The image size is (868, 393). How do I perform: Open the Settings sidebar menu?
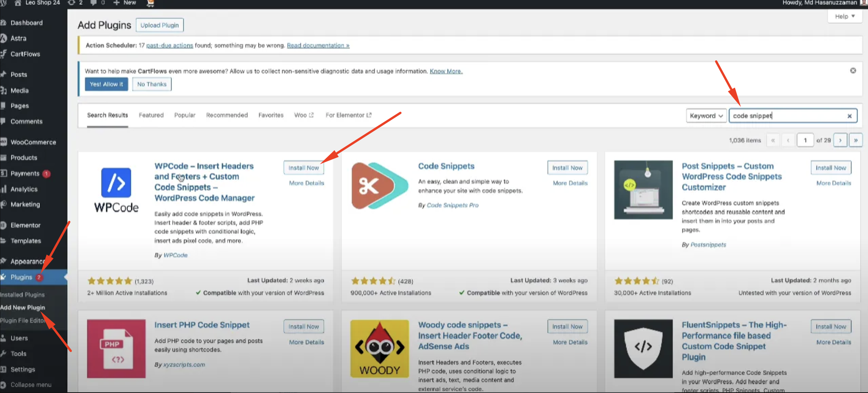point(23,369)
